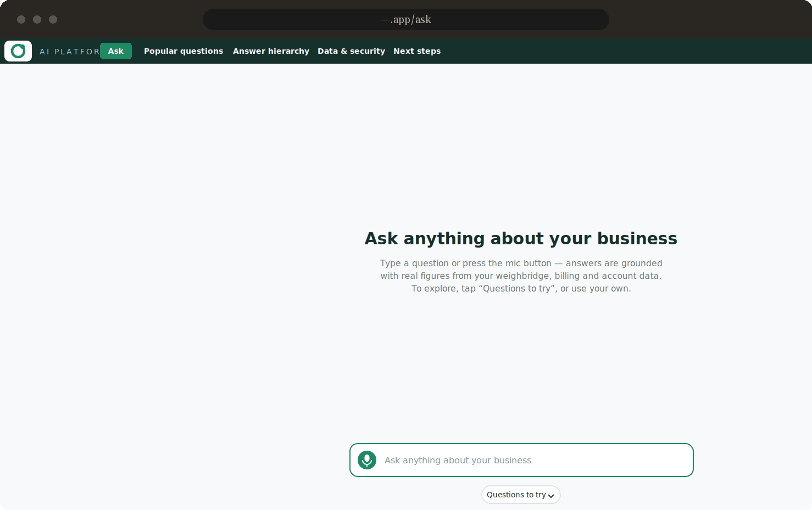Start voice input with the mic button
This screenshot has height=510, width=812.
(x=367, y=460)
